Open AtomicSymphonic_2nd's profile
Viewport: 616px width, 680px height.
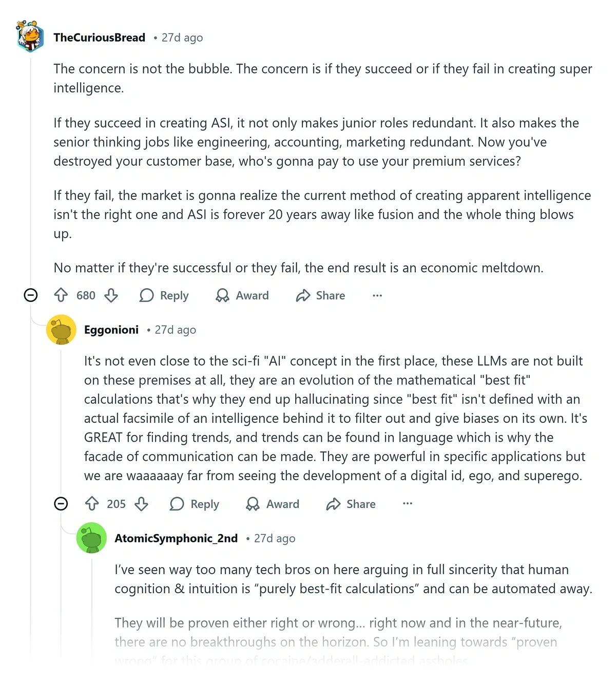[x=176, y=538]
